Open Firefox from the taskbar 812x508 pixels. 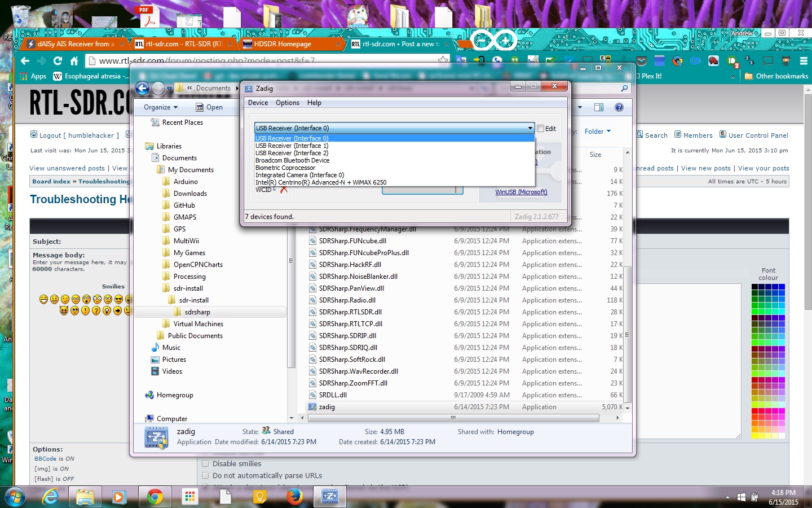[x=294, y=497]
